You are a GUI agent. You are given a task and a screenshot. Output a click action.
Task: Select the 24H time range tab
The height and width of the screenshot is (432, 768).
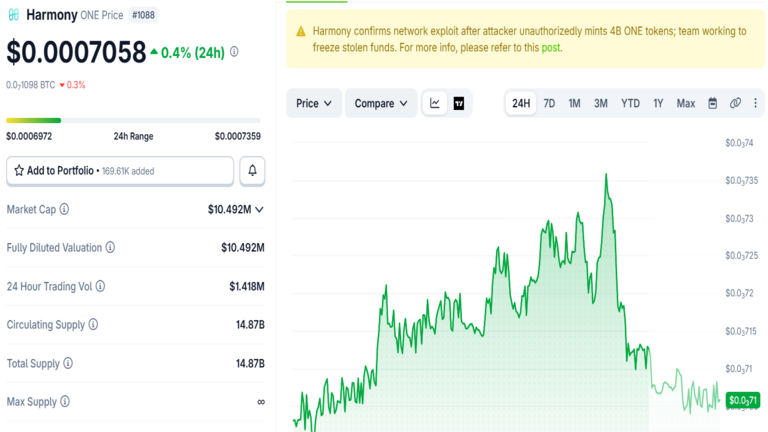pos(521,103)
